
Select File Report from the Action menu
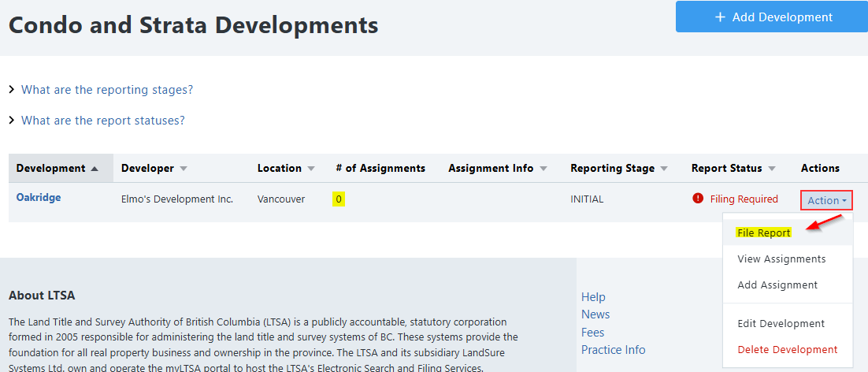pos(764,232)
